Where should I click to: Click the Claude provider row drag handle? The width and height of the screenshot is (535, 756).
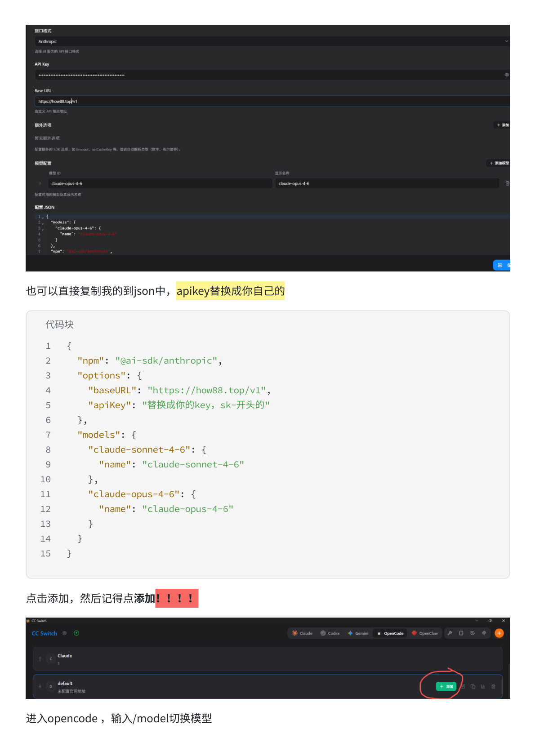click(x=40, y=658)
